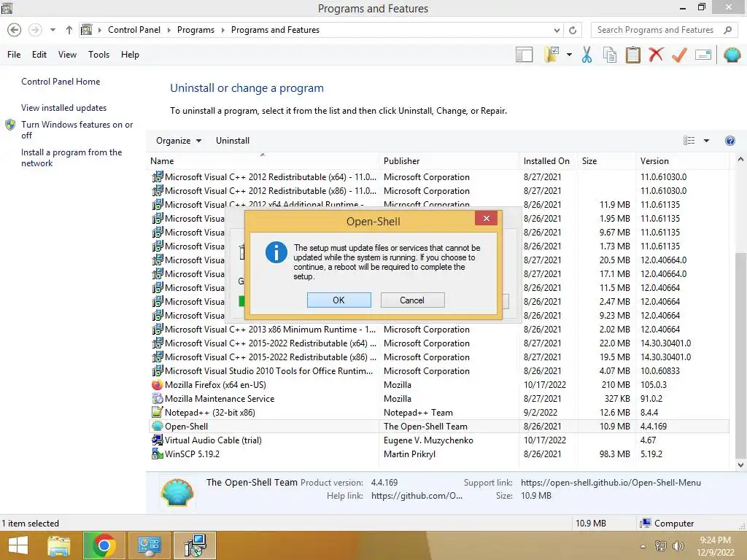747x560 pixels.
Task: Open the View menu
Action: [x=67, y=55]
